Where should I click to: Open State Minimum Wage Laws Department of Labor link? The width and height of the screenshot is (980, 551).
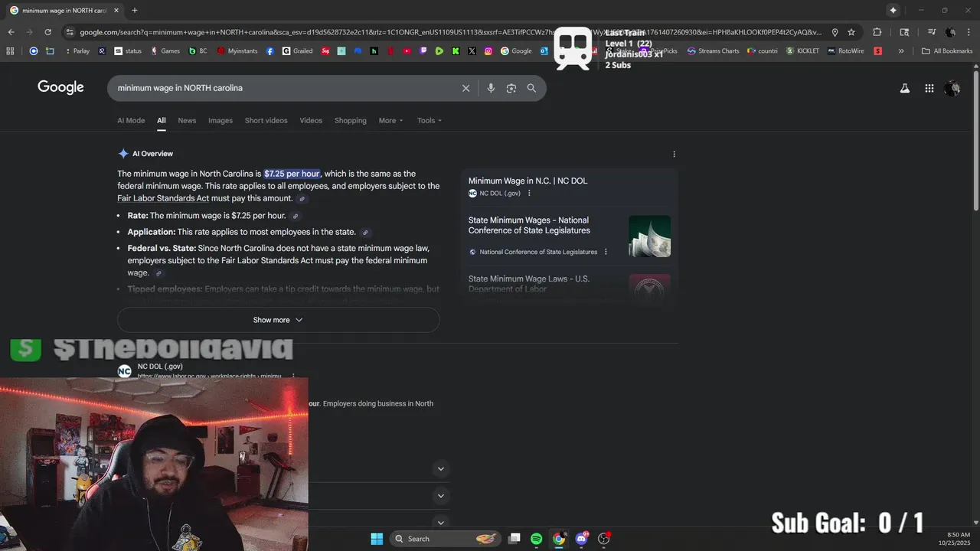[529, 284]
